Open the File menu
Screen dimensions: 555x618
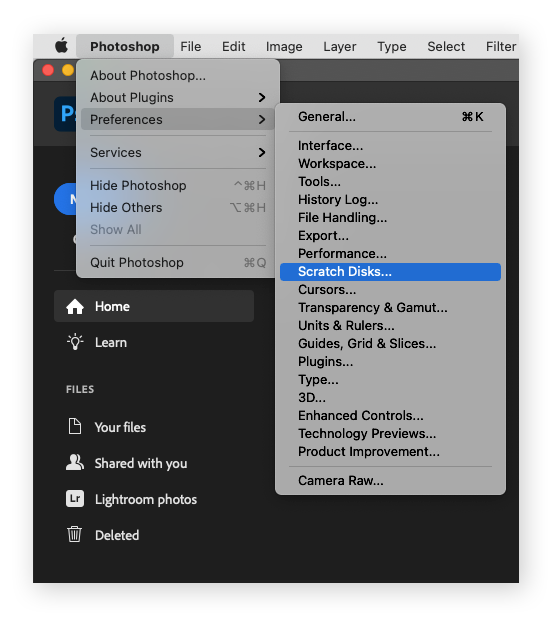[191, 46]
